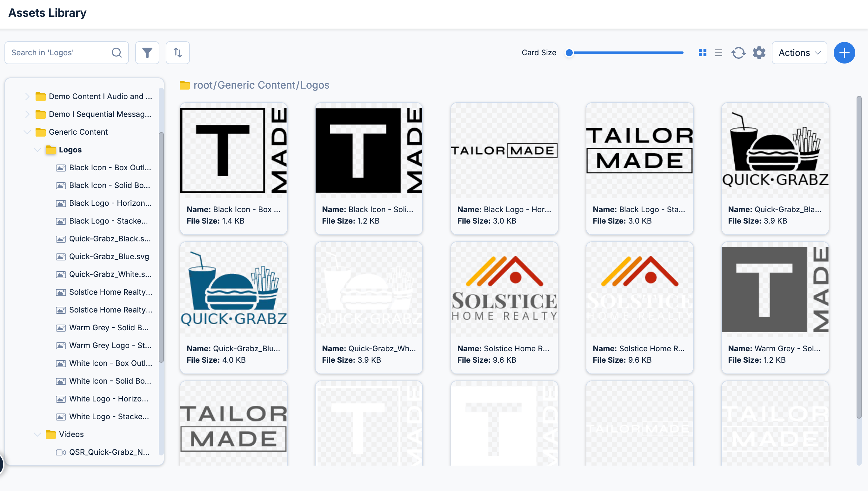
Task: Click the search magnifier icon
Action: point(117,53)
